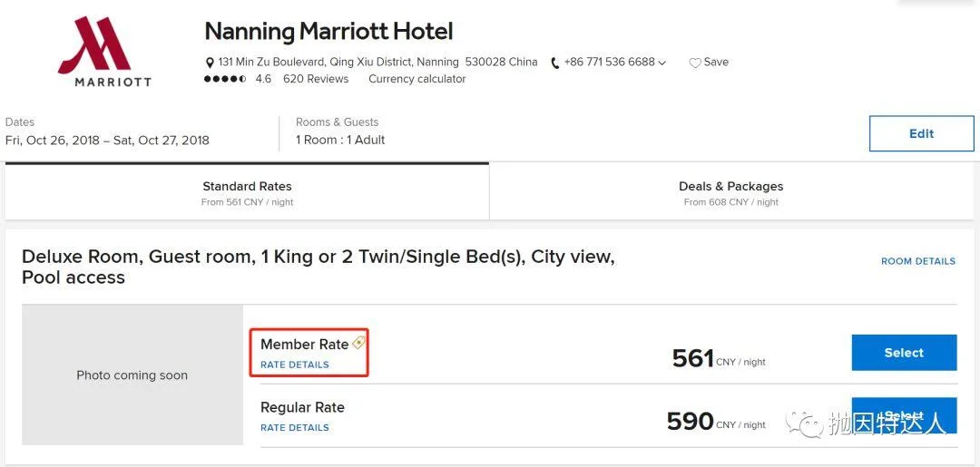This screenshot has height=467, width=980.
Task: Switch to the Standard Rates tab
Action: pyautogui.click(x=247, y=192)
